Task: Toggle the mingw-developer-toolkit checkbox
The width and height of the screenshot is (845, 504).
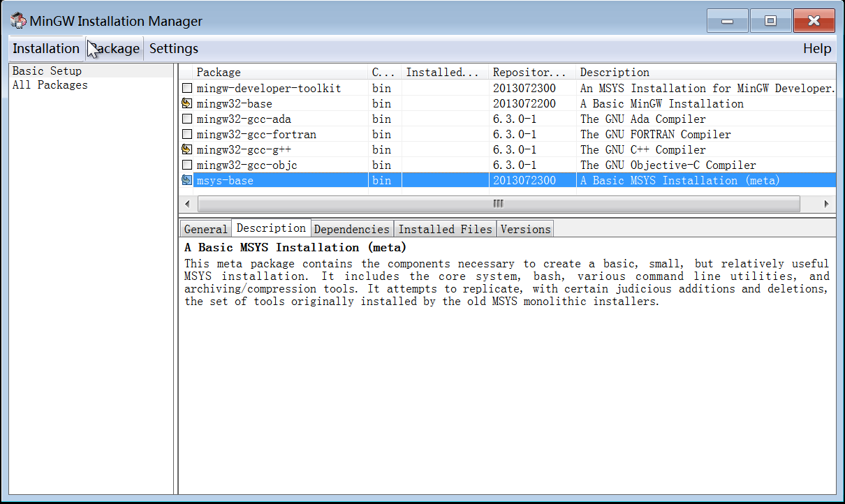Action: pyautogui.click(x=186, y=89)
